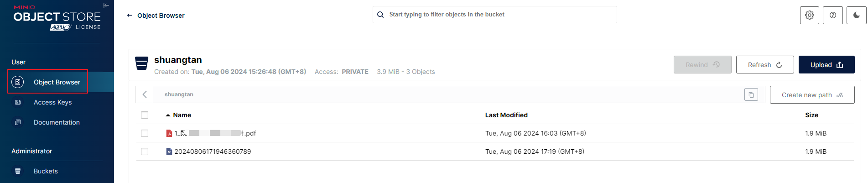Click the PDF file icon

click(169, 133)
